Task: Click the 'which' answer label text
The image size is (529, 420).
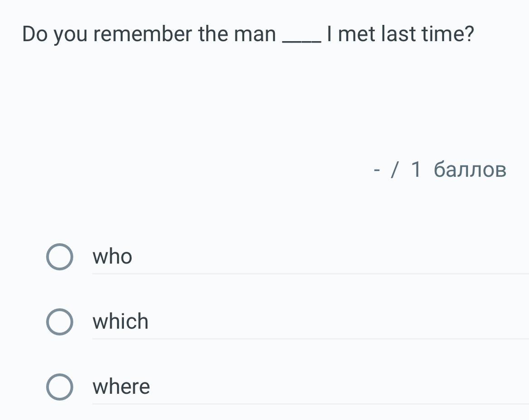Action: [x=121, y=322]
